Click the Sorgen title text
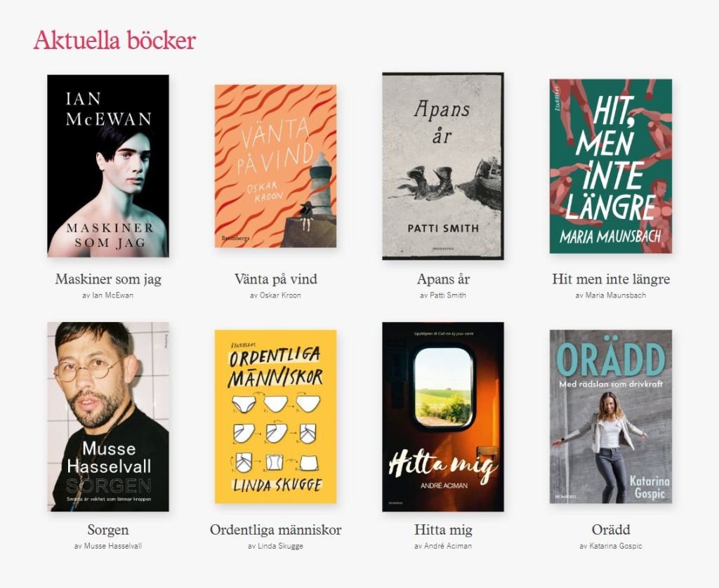This screenshot has width=719, height=588. [x=108, y=530]
